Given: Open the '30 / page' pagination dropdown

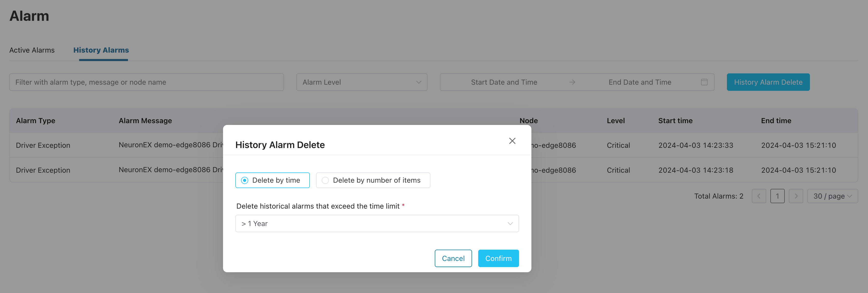Looking at the screenshot, I should pyautogui.click(x=832, y=196).
